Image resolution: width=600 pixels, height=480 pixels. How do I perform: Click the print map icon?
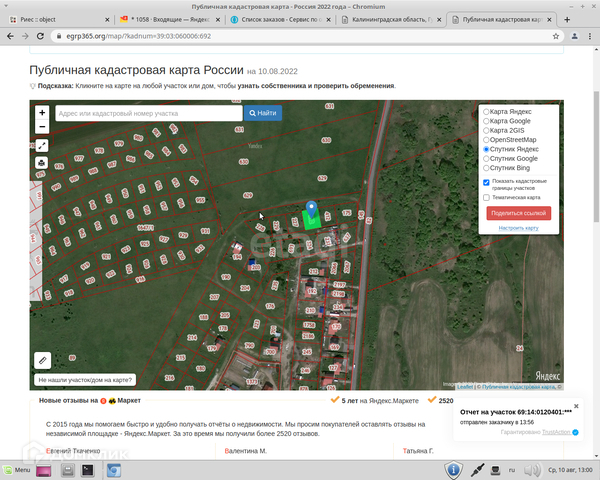coord(42,163)
